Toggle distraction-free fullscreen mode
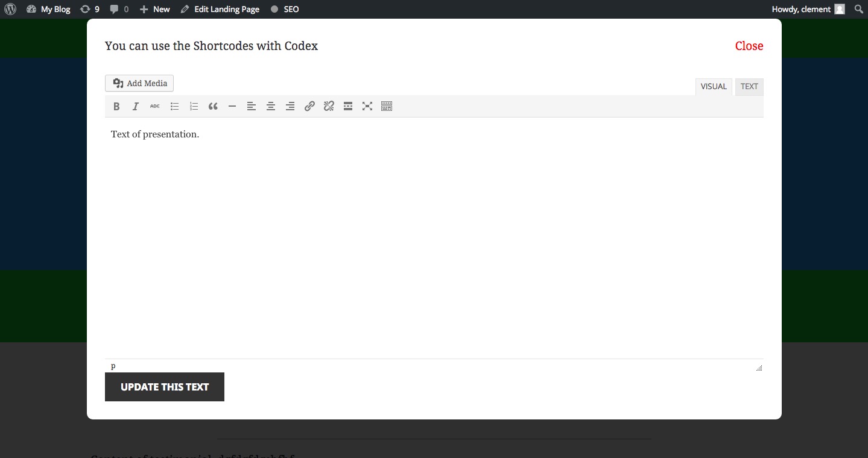868x458 pixels. pos(367,106)
